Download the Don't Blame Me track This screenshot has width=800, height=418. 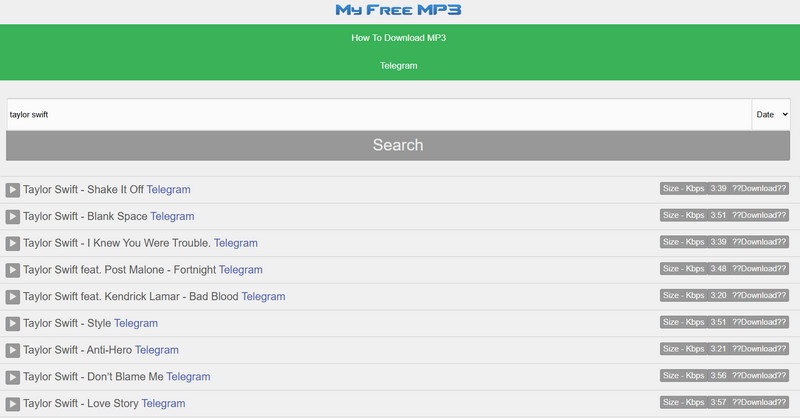point(759,376)
